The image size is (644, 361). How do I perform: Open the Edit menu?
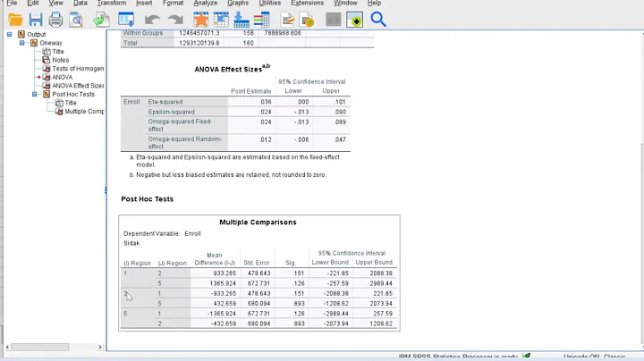pos(33,3)
